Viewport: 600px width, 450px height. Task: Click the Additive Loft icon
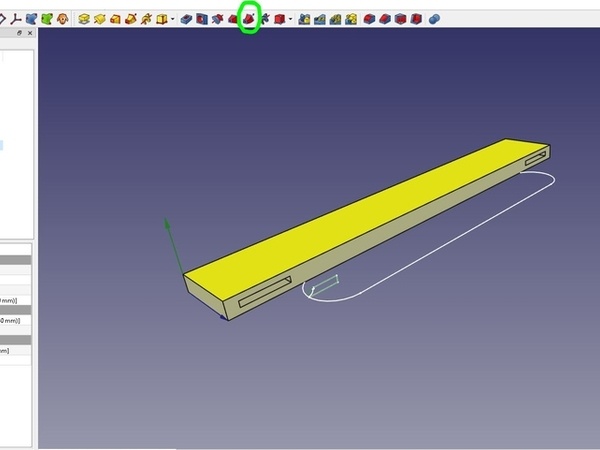(x=115, y=18)
